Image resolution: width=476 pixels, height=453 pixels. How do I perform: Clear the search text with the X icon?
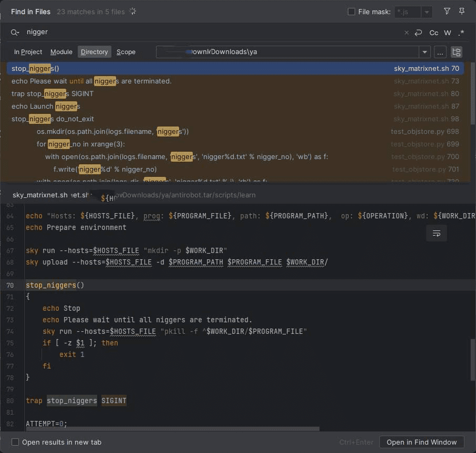pos(406,33)
